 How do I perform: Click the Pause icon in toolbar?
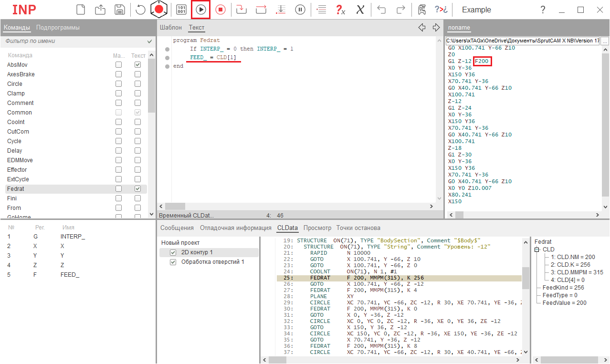300,10
